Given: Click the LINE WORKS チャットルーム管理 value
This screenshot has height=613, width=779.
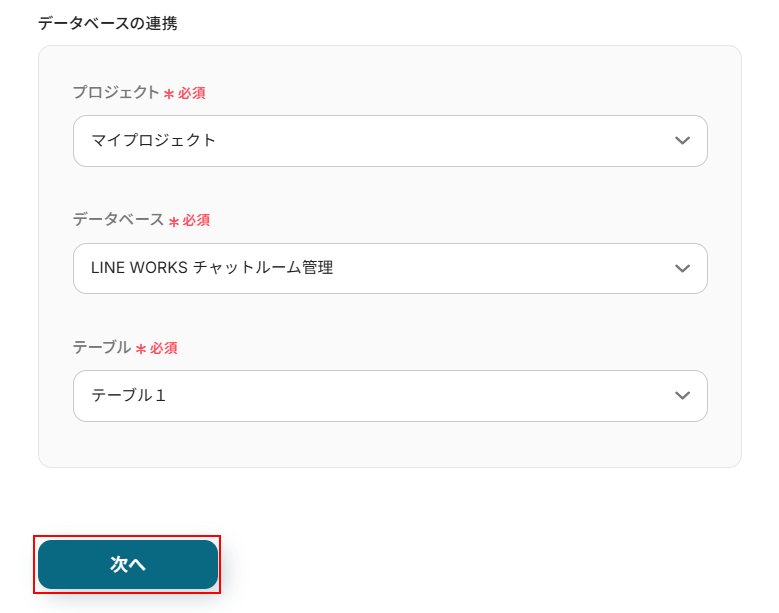Looking at the screenshot, I should pos(212,268).
